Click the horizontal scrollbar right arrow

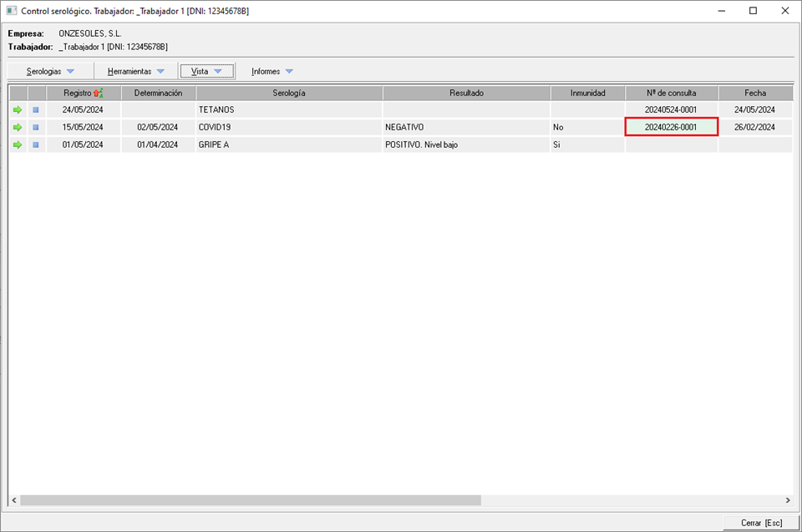786,499
